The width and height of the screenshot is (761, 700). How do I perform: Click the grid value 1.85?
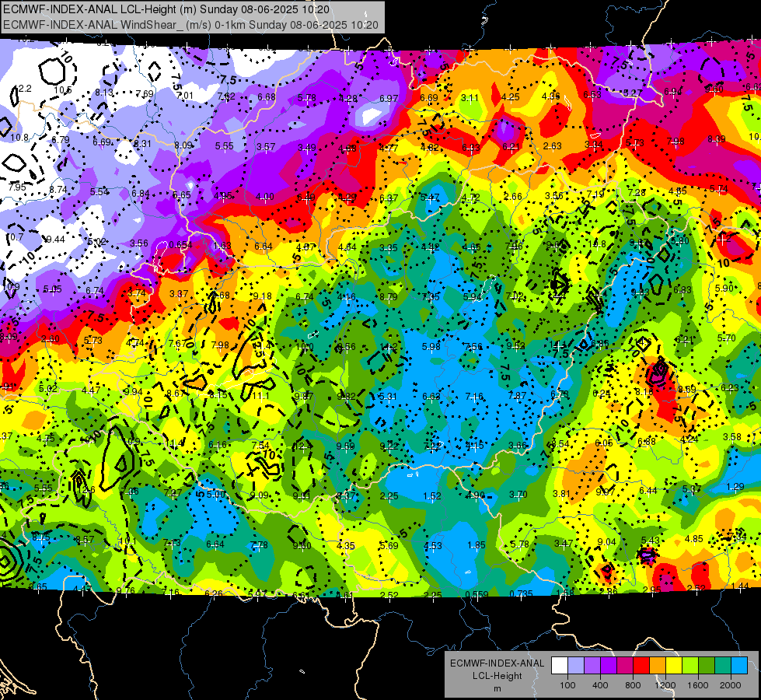click(x=476, y=545)
